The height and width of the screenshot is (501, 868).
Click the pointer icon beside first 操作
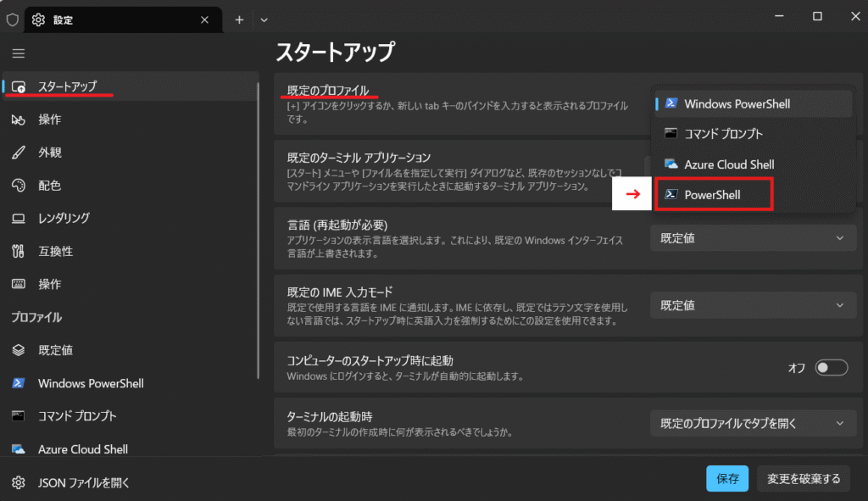point(19,120)
